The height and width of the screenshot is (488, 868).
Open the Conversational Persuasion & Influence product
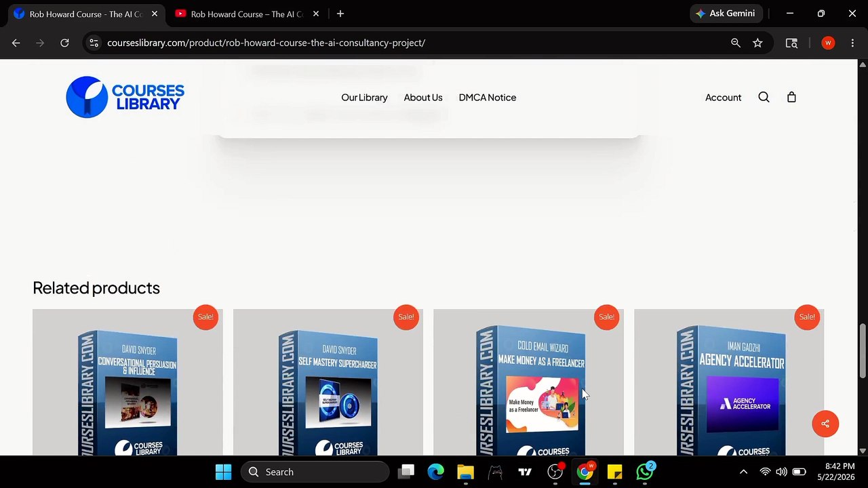coord(127,382)
